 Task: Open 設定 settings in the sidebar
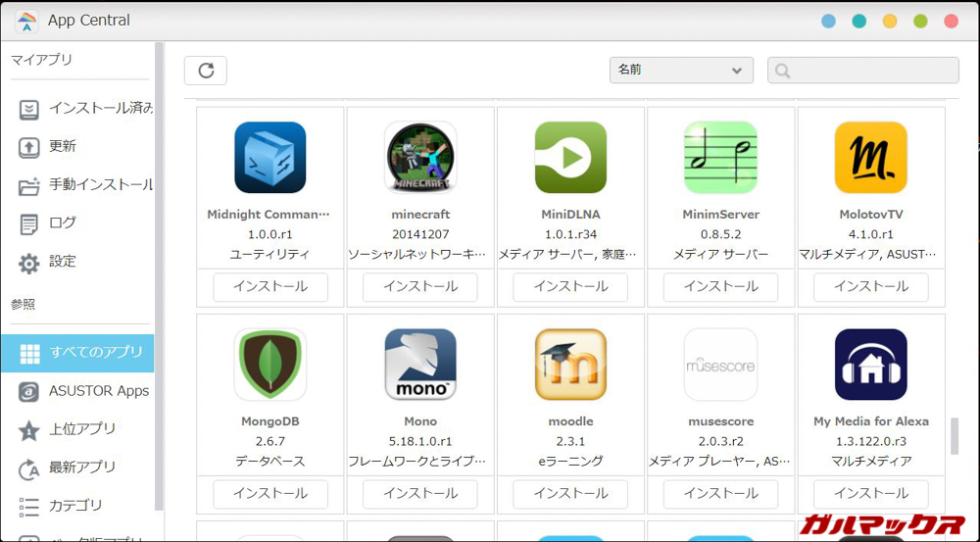(x=63, y=262)
